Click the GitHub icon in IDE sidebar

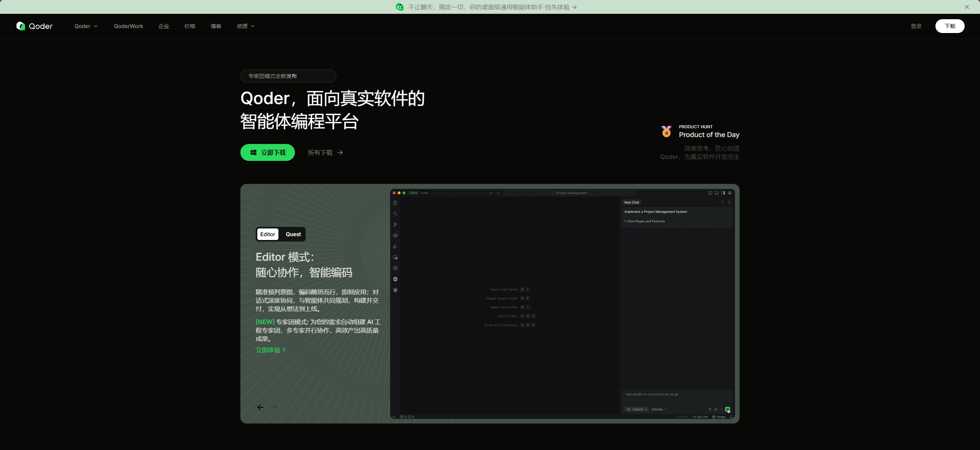click(x=395, y=290)
